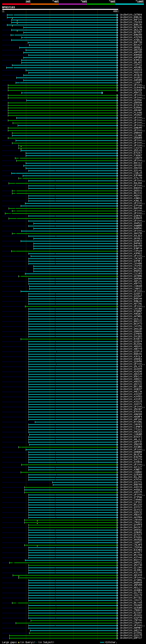
Task: Open hit UniRef100_Q6ZL94
Action: [x=131, y=30]
